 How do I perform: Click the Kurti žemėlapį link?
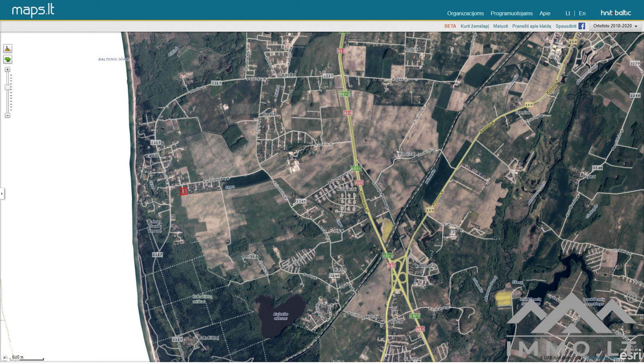(x=475, y=26)
